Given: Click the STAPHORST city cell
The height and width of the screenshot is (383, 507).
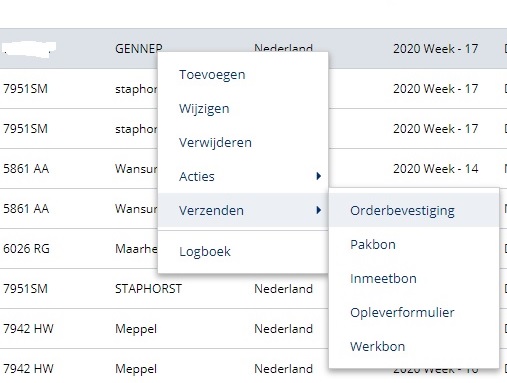Looking at the screenshot, I should (x=148, y=289).
